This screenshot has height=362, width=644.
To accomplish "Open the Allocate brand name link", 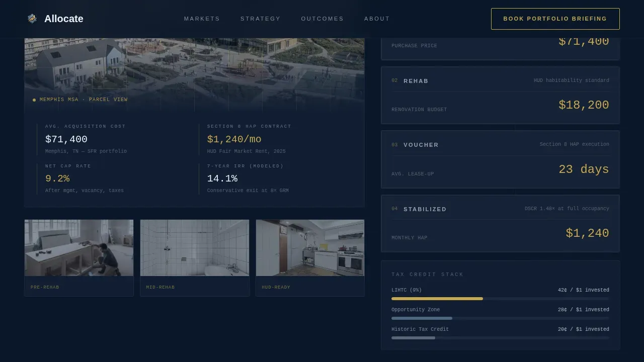I will [64, 19].
